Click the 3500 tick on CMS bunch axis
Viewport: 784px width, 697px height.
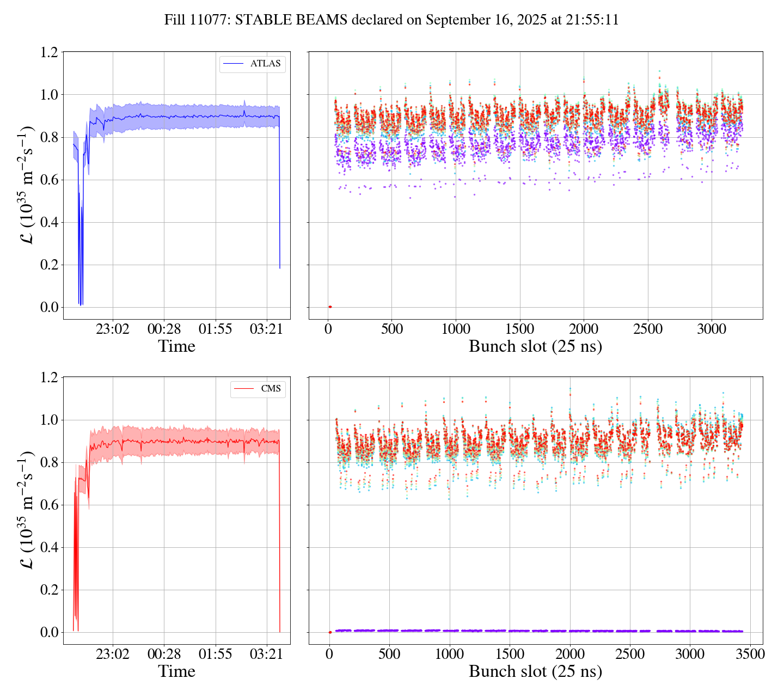coord(749,654)
